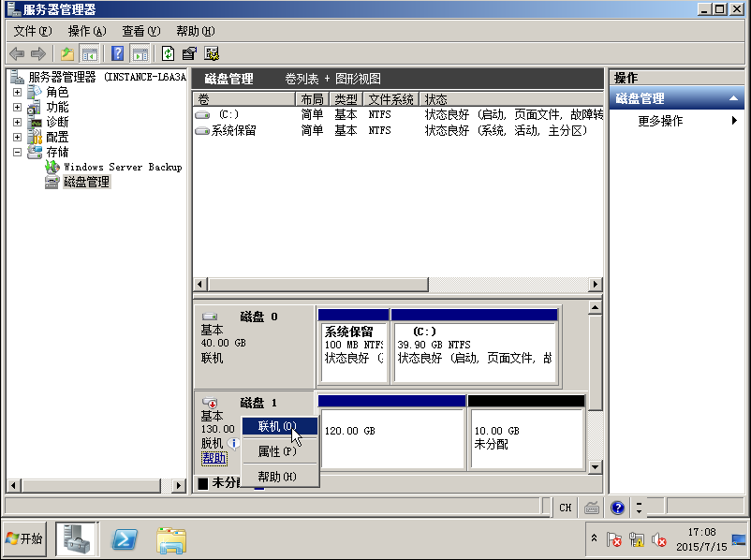Viewport: 751px width, 560px height.
Task: Launch PowerShell from the taskbar
Action: tap(124, 539)
